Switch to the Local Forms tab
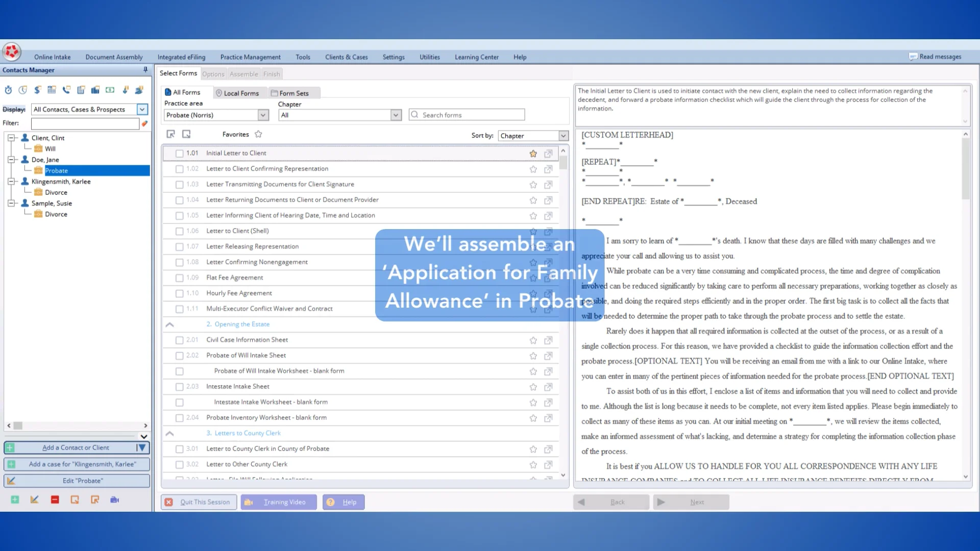Viewport: 980px width, 551px height. (239, 92)
